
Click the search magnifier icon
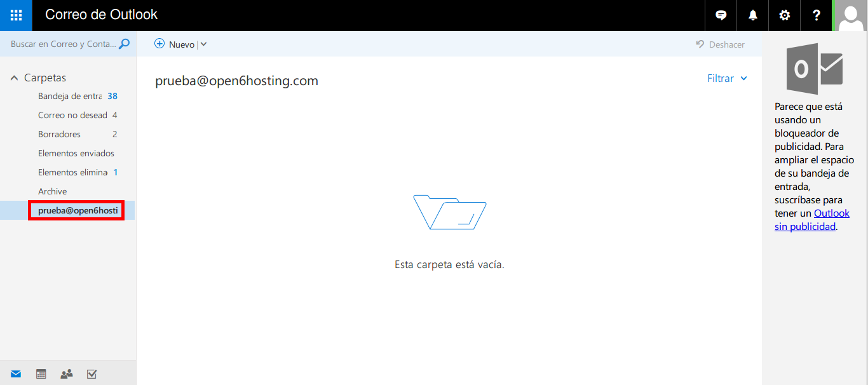pyautogui.click(x=125, y=44)
